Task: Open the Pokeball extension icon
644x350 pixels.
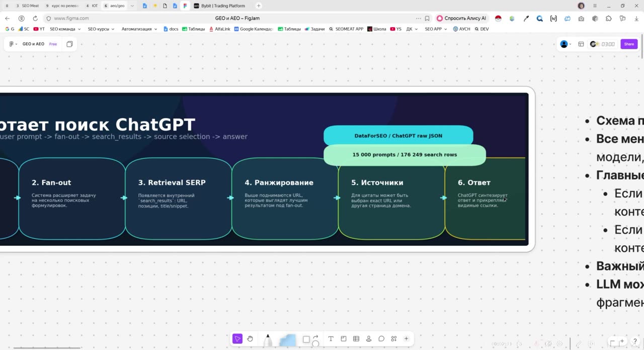Action: [x=498, y=19]
